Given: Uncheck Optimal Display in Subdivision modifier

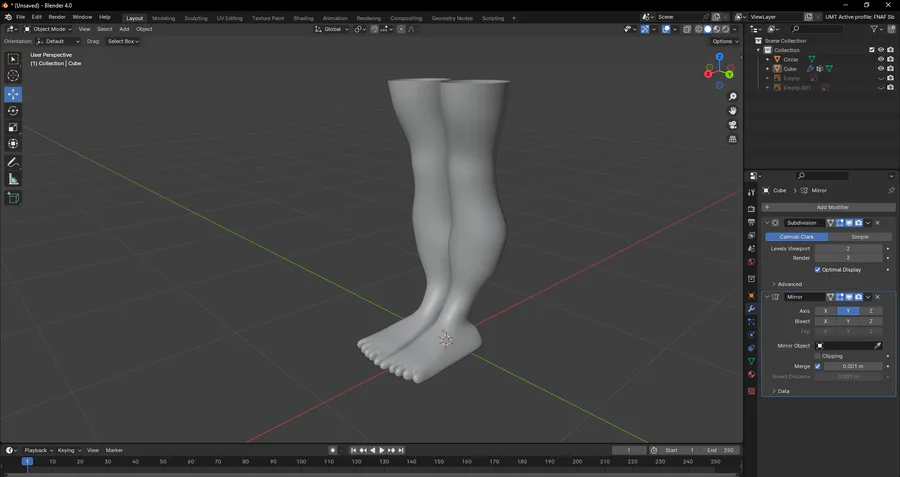Looking at the screenshot, I should pyautogui.click(x=817, y=269).
